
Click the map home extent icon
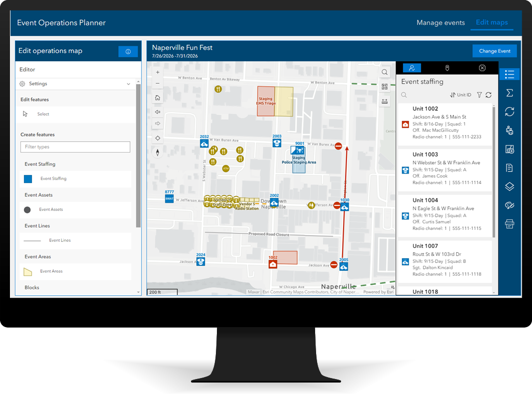click(158, 98)
